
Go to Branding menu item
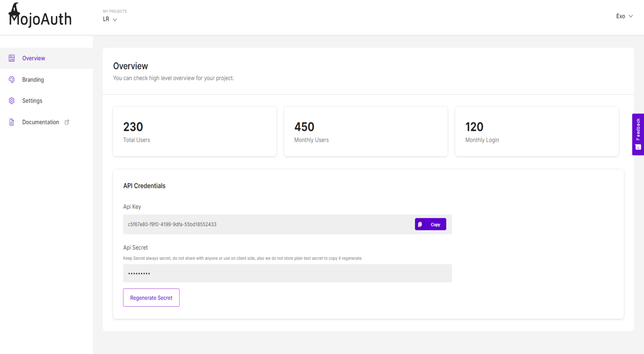pos(33,80)
